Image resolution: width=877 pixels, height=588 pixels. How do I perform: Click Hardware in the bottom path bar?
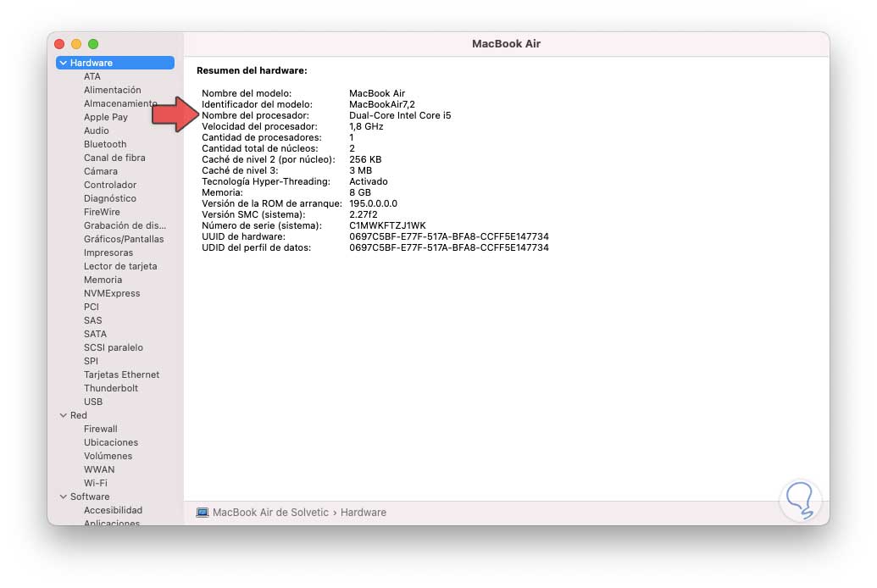364,513
